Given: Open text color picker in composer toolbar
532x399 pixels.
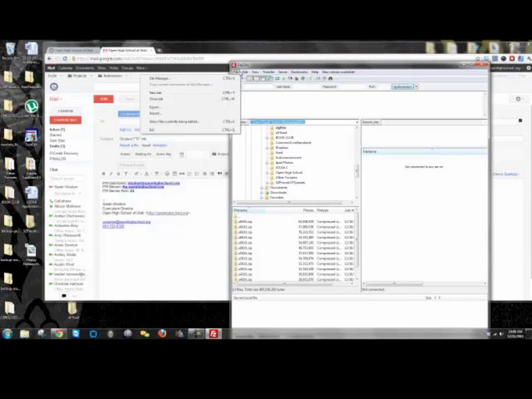Looking at the screenshot, I should pyautogui.click(x=147, y=174).
